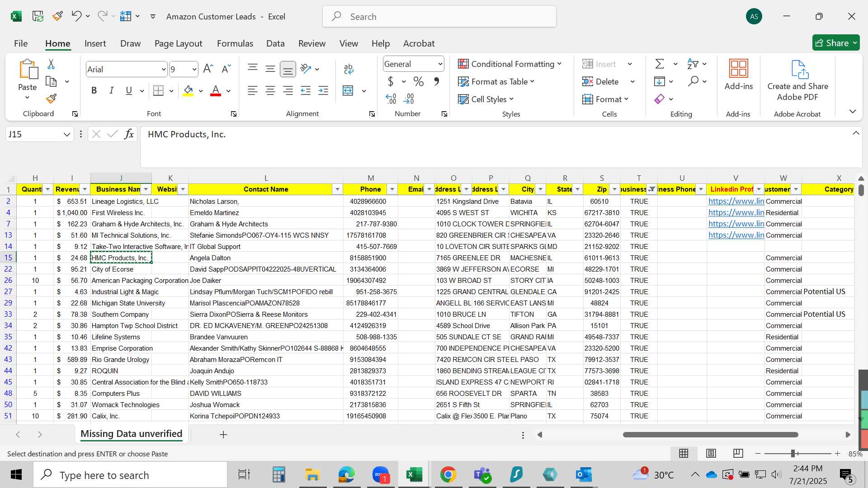Click the Save icon in title bar

click(38, 16)
